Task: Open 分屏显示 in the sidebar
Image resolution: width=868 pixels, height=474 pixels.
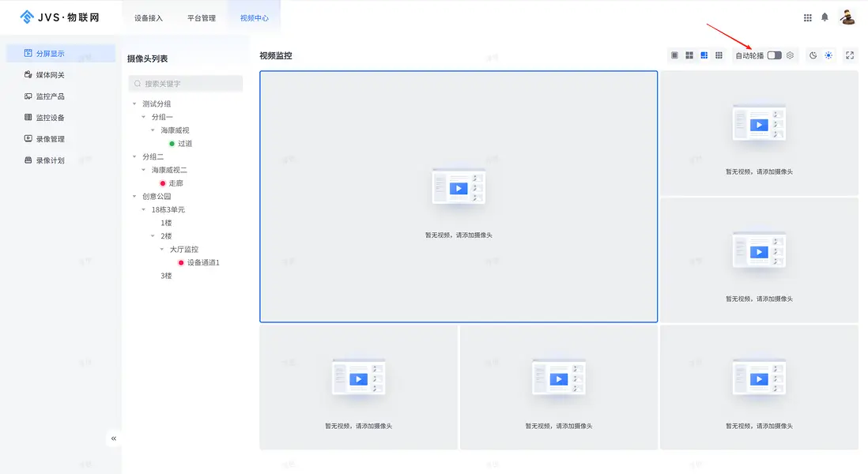Action: coord(61,54)
